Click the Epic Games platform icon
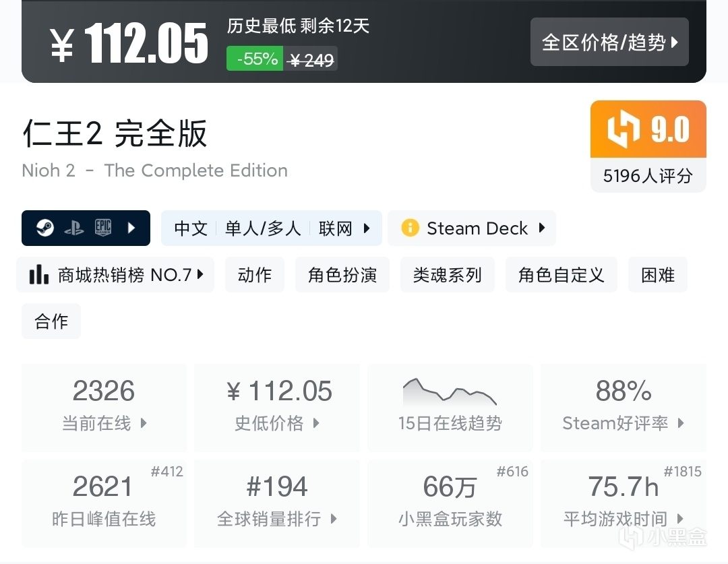 pyautogui.click(x=102, y=228)
